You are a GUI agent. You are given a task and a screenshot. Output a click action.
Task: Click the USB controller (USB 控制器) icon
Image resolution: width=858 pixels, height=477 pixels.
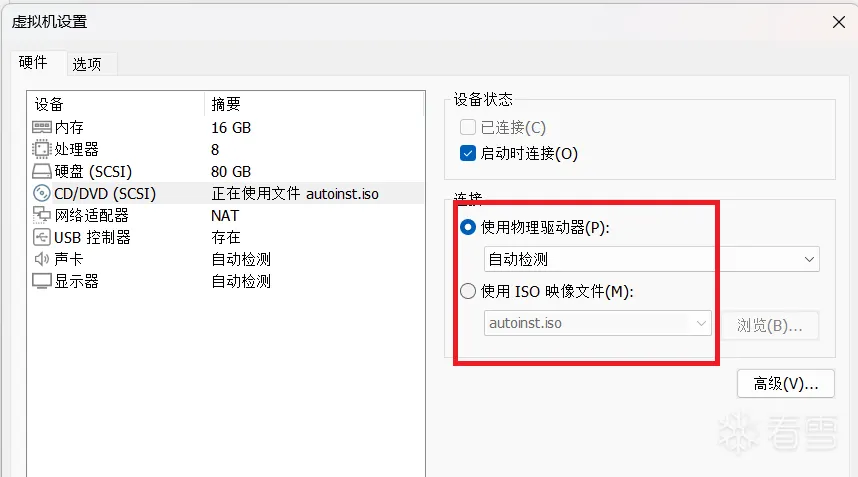42,237
